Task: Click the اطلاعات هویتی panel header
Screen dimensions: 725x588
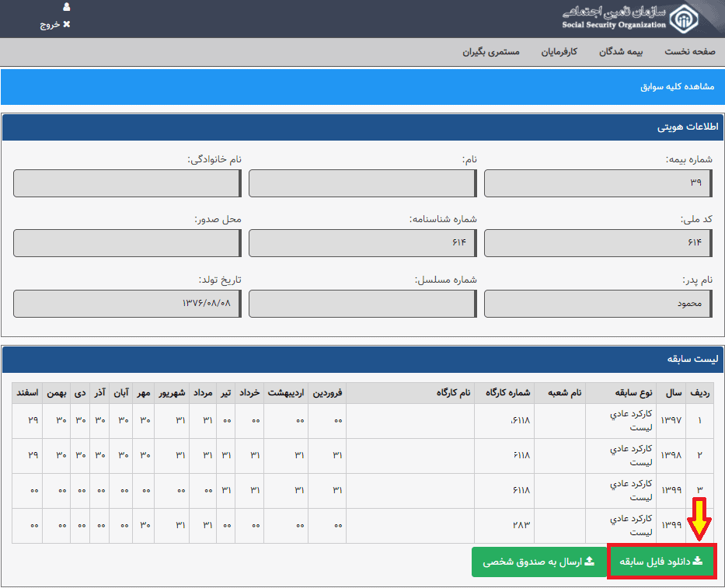Action: click(x=363, y=127)
